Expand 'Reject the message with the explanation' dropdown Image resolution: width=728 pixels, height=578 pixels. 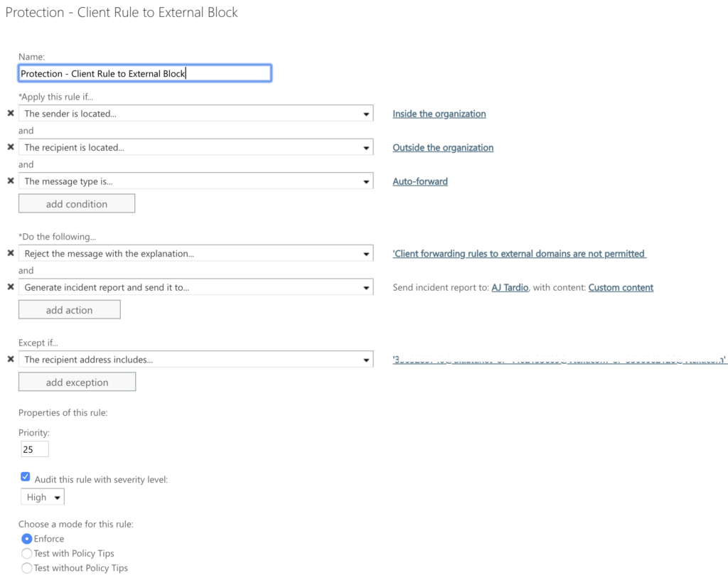coord(196,254)
